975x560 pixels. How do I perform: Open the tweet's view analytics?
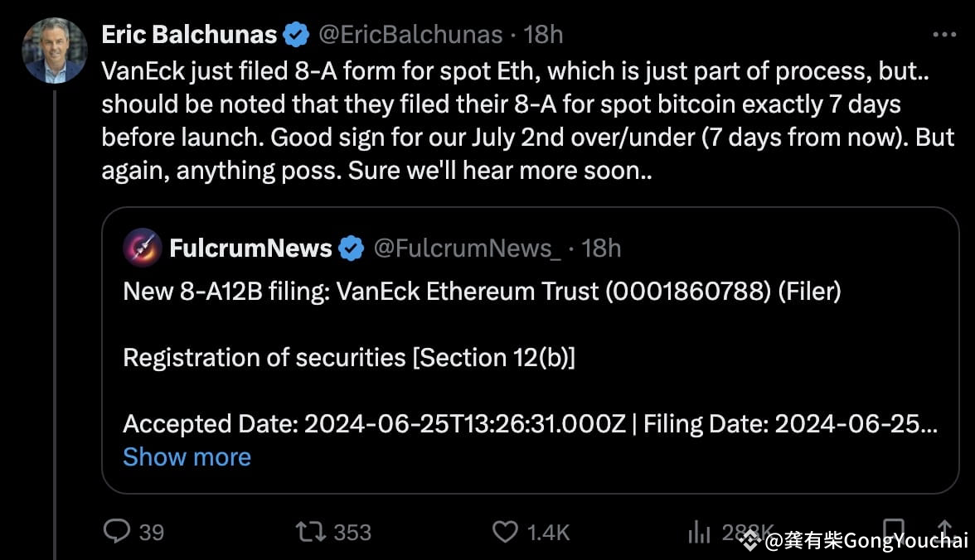(699, 532)
